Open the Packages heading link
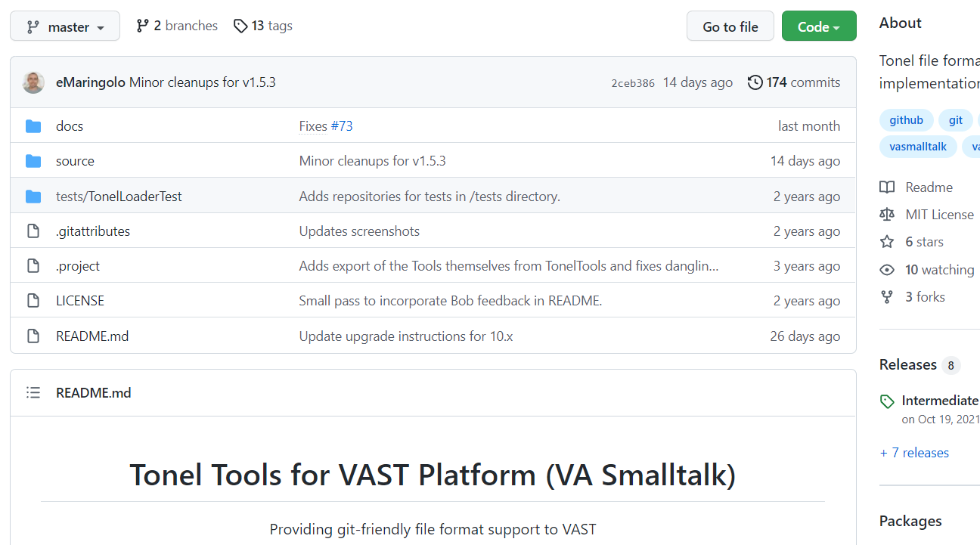Viewport: 980px width, 545px height. 910,521
